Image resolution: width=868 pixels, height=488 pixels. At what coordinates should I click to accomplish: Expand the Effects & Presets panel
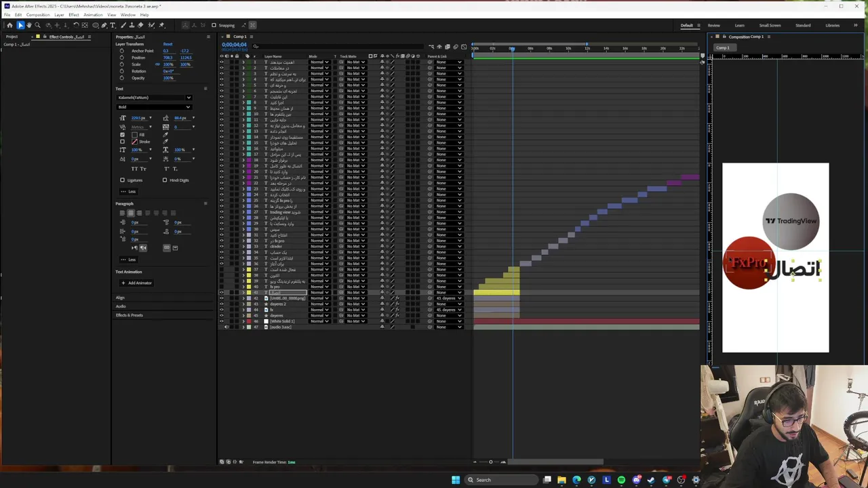[x=130, y=315]
